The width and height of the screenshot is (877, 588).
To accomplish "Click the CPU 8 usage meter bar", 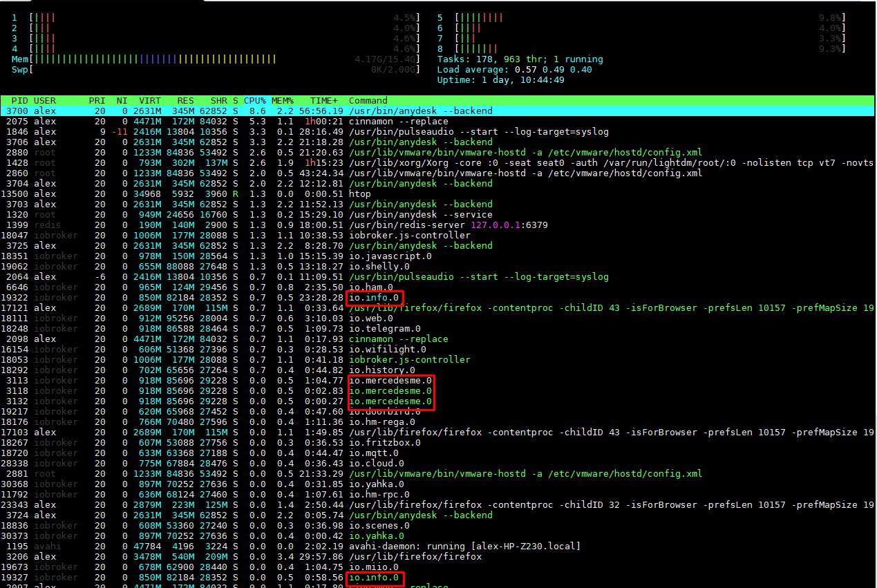I will [650, 48].
